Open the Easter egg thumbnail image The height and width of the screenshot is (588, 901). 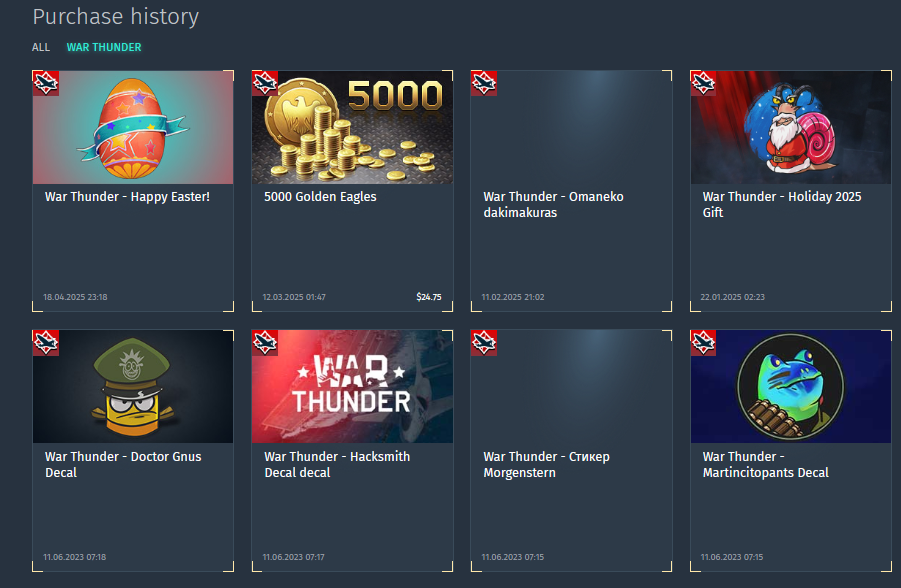click(133, 127)
